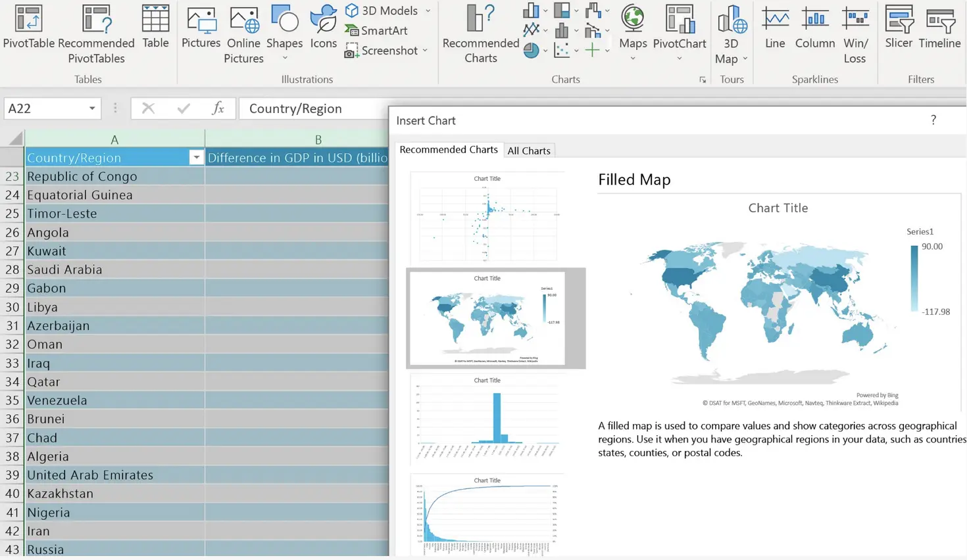Click the column or bar chart icon
Screen dimensions: 967x560
point(531,11)
